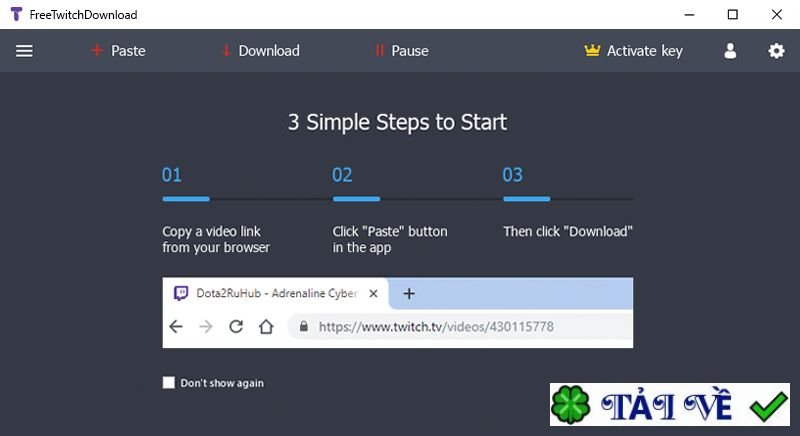Open the hamburger menu icon
800x436 pixels.
[24, 51]
